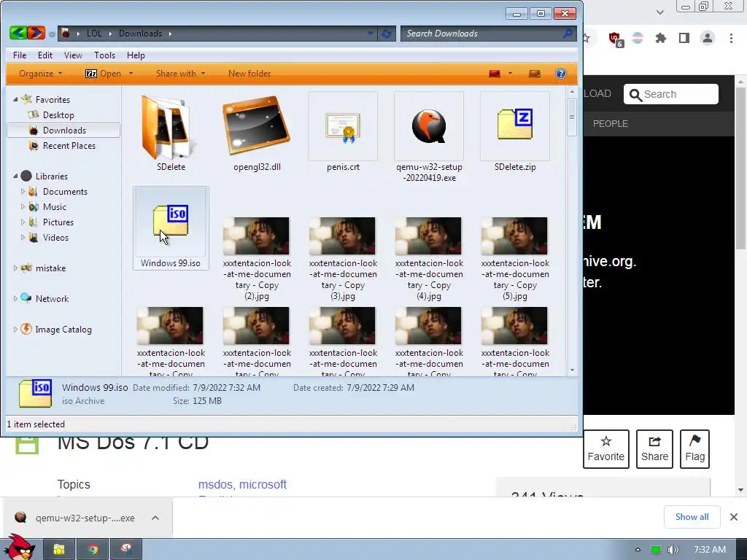This screenshot has height=560, width=747.
Task: Create a New folder
Action: pos(249,74)
